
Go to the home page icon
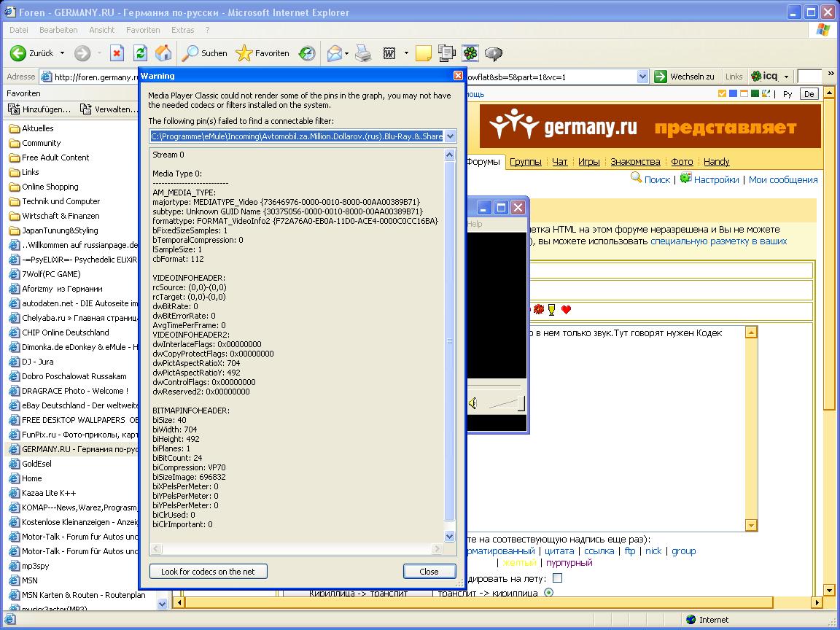coord(163,53)
